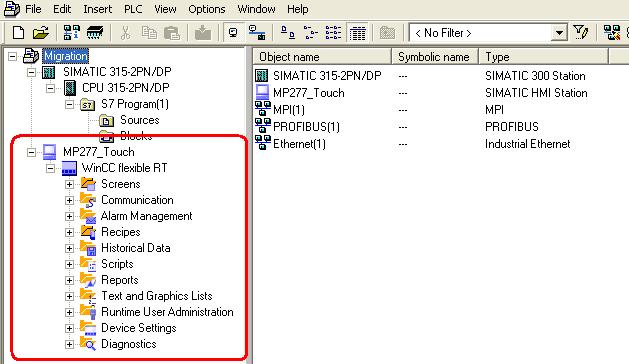Click the Edit Filter funnel icon
The height and width of the screenshot is (364, 629).
[x=580, y=32]
